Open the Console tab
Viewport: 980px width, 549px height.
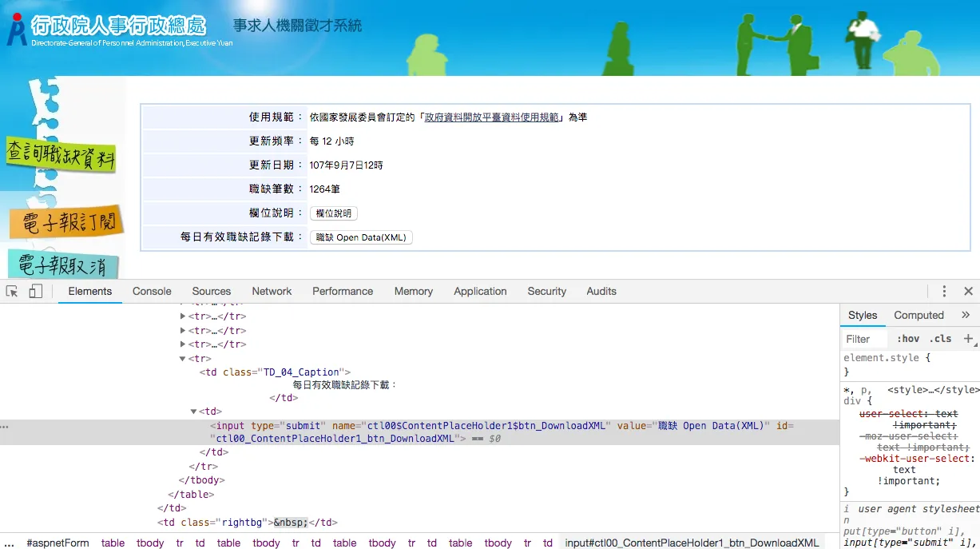(152, 292)
